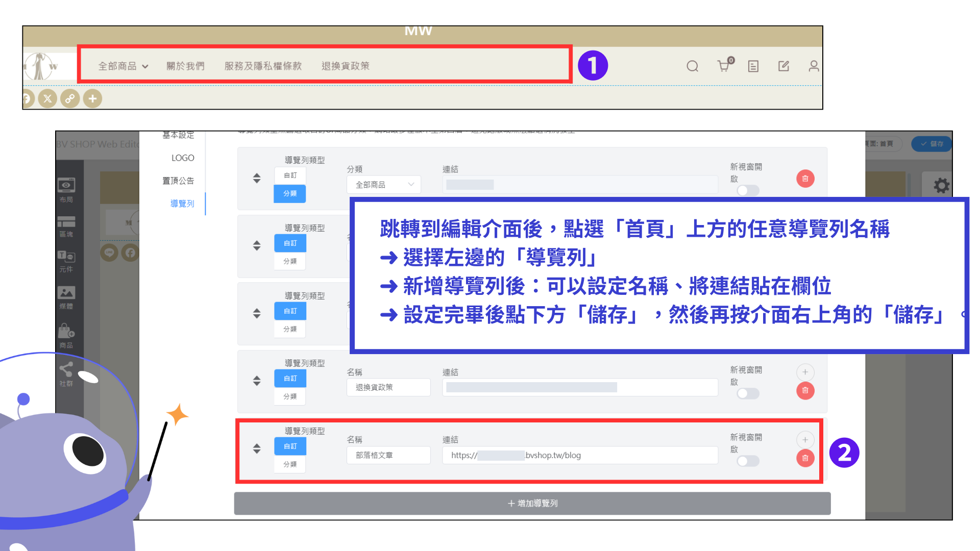Delete the 部落格文章 navigation row

(805, 458)
